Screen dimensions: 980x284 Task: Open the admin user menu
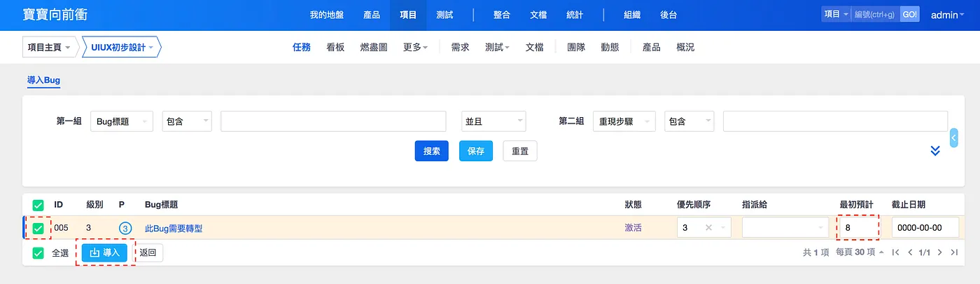click(x=948, y=15)
